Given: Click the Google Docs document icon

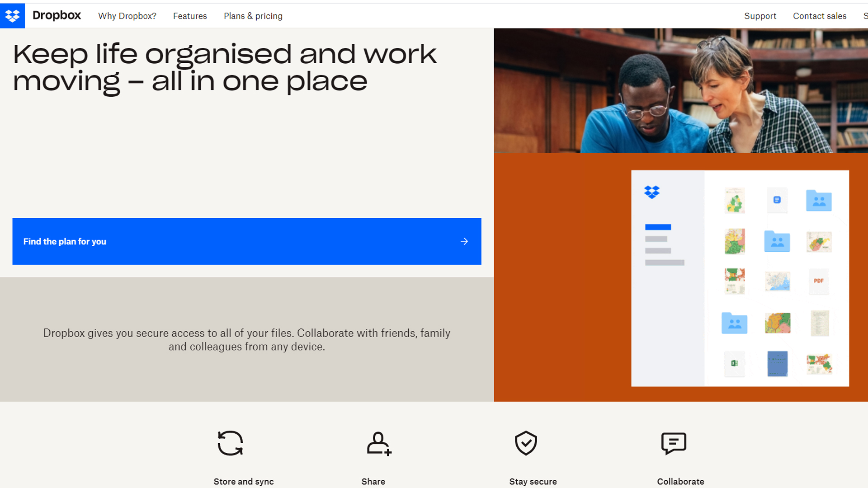Looking at the screenshot, I should (x=778, y=200).
